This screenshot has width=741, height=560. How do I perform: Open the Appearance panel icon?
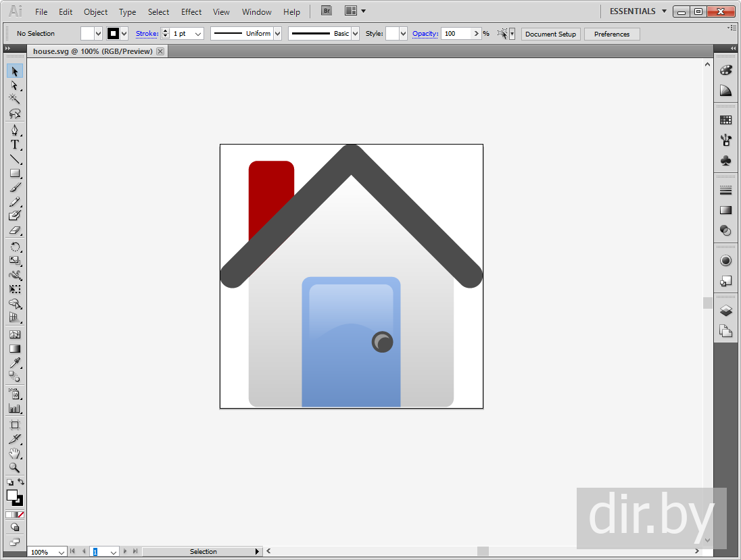[x=726, y=260]
